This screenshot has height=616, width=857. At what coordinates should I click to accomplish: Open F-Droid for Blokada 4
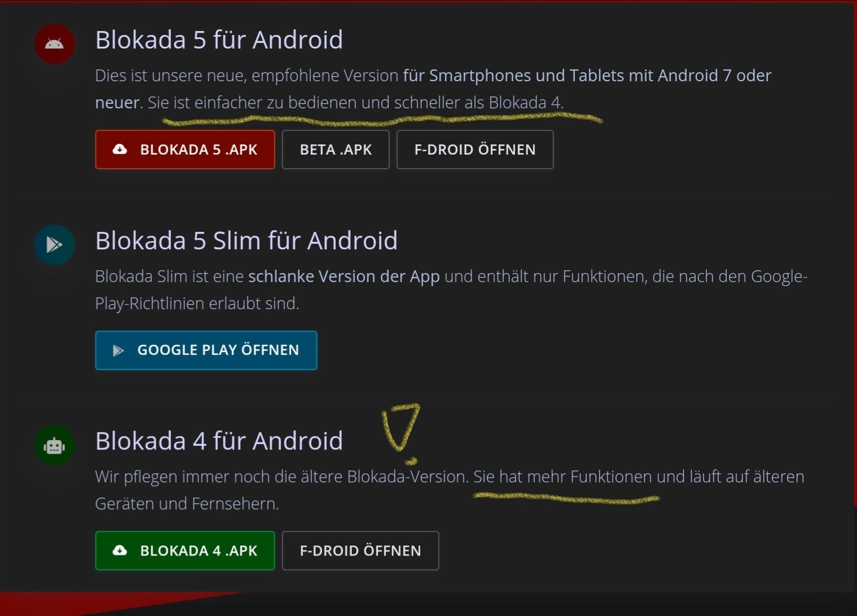(361, 551)
